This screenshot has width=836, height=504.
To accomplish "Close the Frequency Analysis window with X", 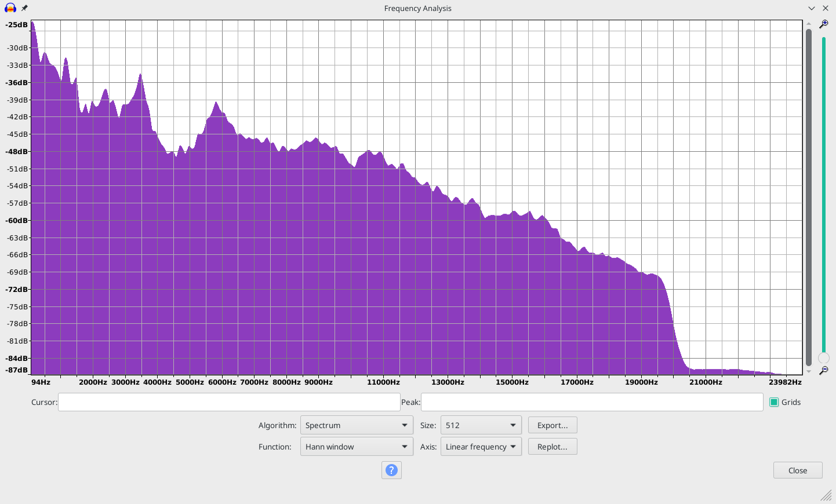I will click(x=826, y=8).
